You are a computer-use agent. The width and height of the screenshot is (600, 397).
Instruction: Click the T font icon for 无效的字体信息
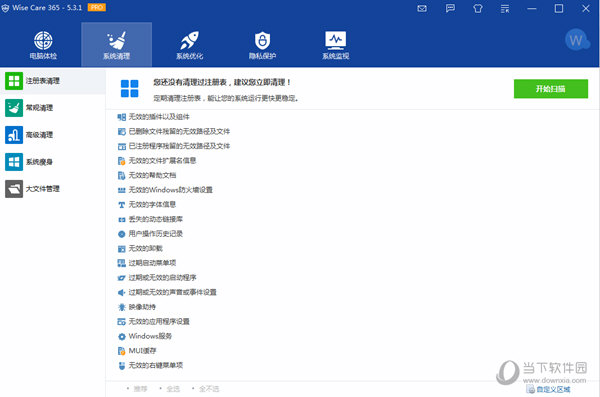[122, 205]
